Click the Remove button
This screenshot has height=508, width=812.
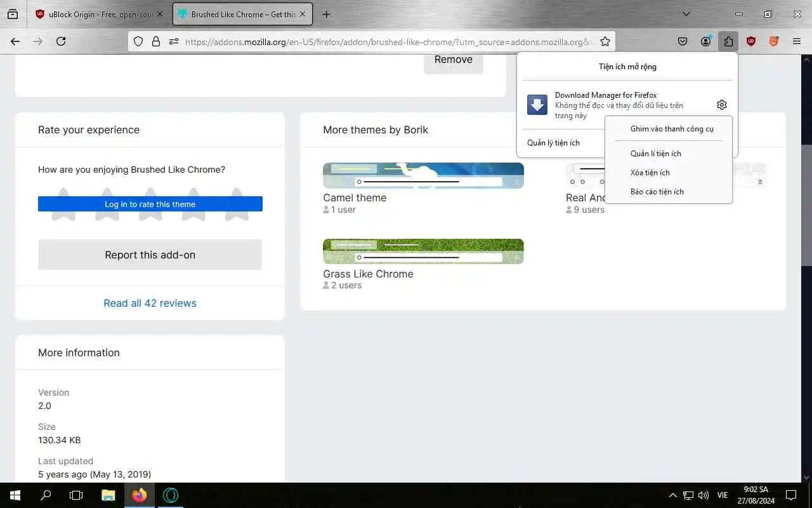click(x=454, y=60)
